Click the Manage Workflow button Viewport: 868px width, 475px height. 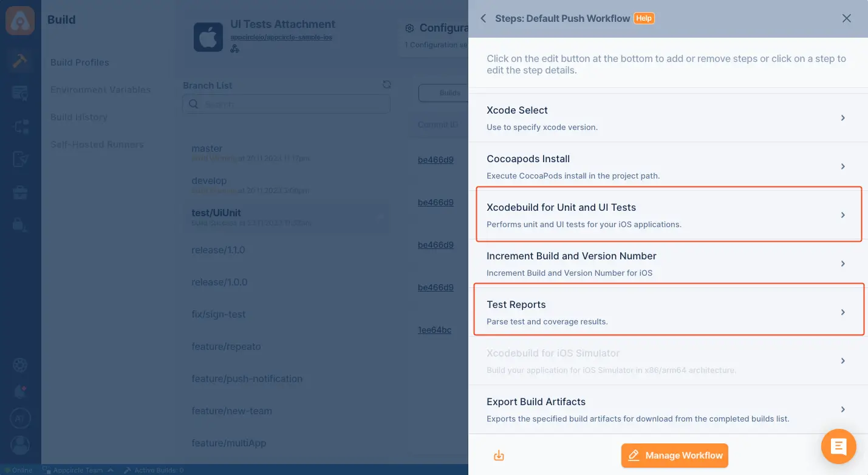point(674,456)
